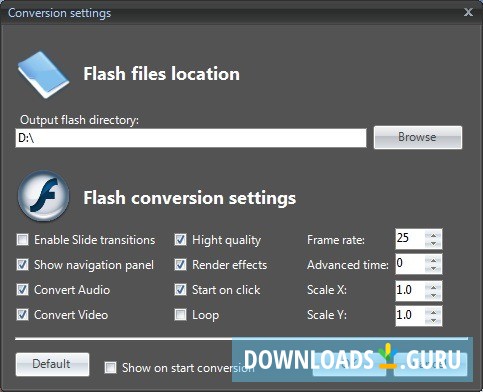The height and width of the screenshot is (392, 483).
Task: Increase Scale Y with up arrow
Action: 433,312
